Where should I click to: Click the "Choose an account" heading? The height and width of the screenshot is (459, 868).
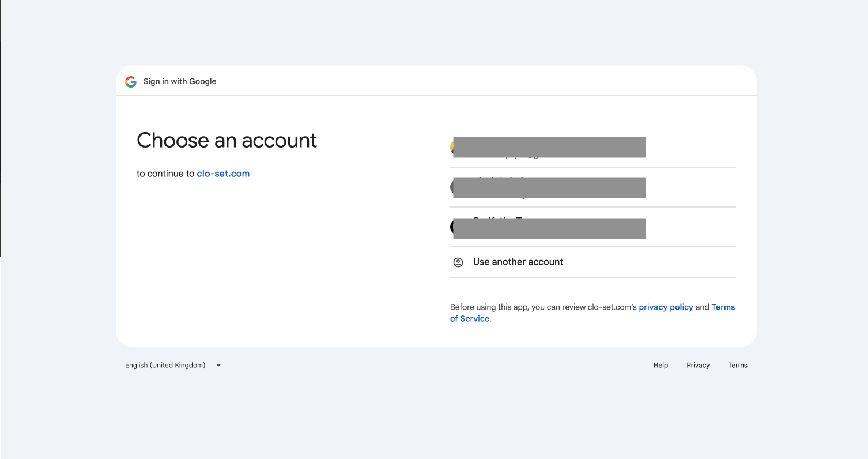point(227,140)
